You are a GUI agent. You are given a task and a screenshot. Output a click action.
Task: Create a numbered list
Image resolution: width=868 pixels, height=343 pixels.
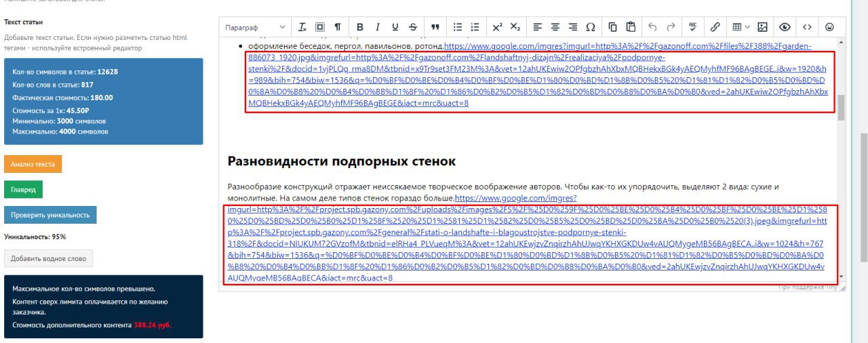pyautogui.click(x=475, y=27)
